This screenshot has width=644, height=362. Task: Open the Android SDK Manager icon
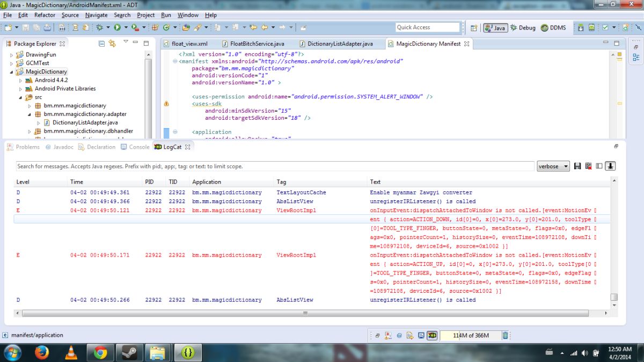[x=581, y=27]
